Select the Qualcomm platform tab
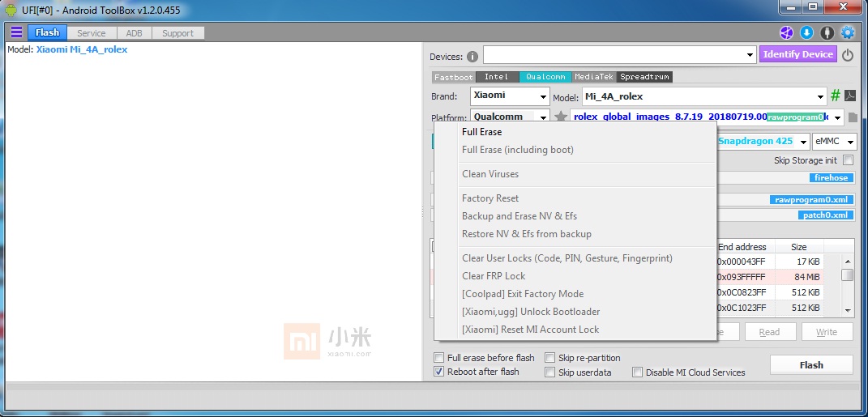 point(545,77)
